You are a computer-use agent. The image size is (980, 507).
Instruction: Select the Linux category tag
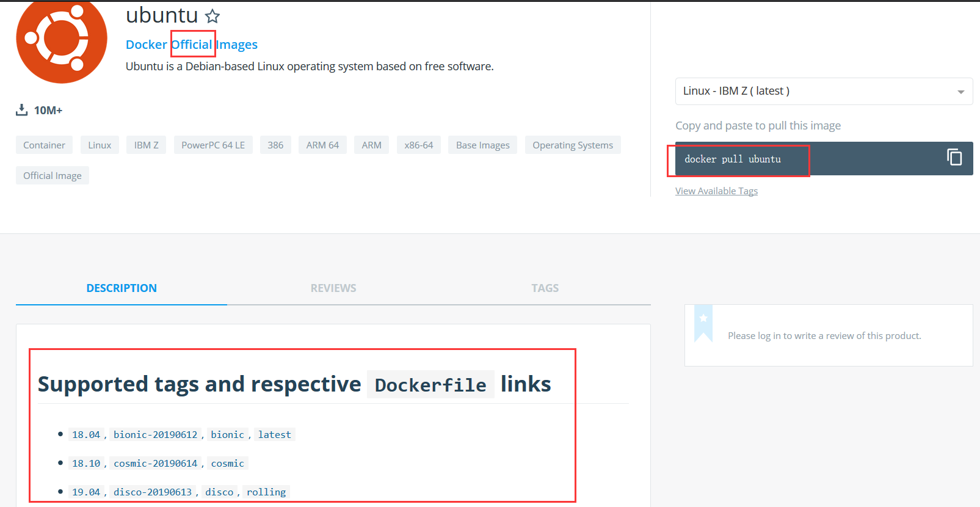point(100,145)
